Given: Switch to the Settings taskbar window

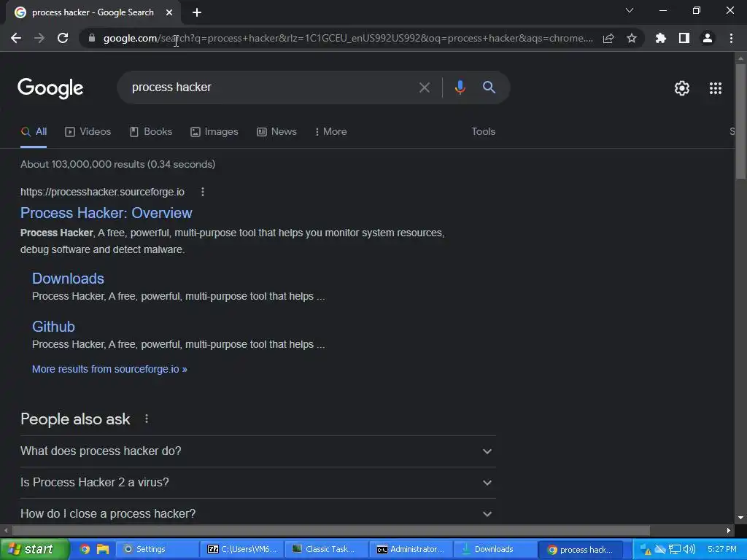Looking at the screenshot, I should (x=158, y=550).
